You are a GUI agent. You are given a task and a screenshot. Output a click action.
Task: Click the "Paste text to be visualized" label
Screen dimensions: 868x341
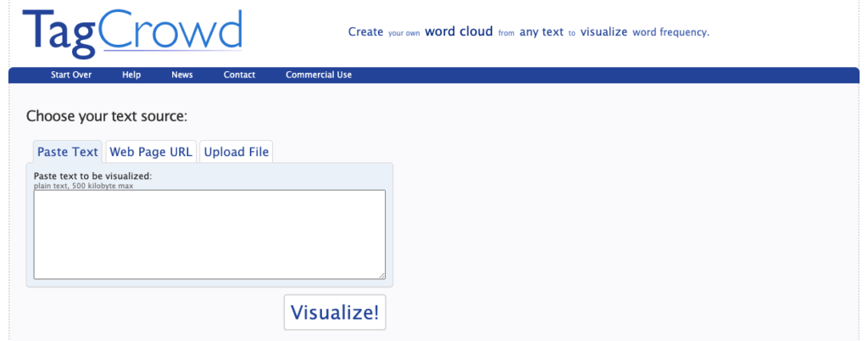[x=92, y=176]
